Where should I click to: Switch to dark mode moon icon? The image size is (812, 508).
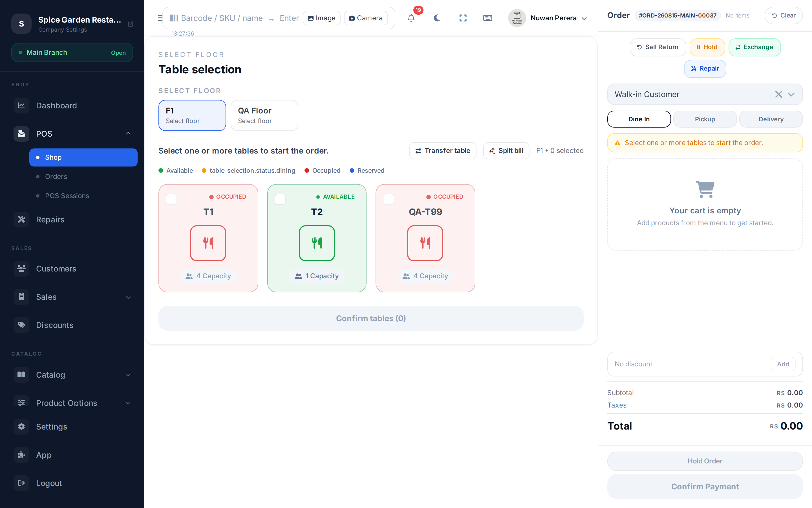[437, 18]
